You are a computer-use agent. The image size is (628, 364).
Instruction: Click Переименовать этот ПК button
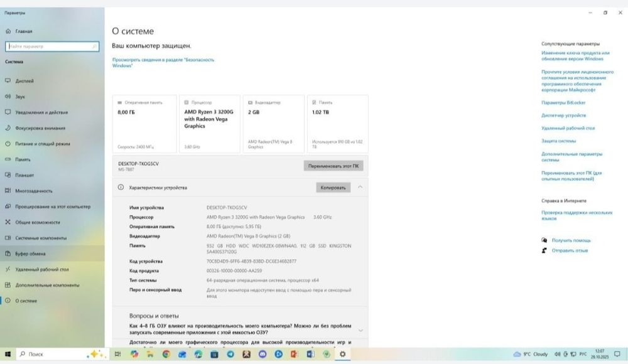click(333, 166)
